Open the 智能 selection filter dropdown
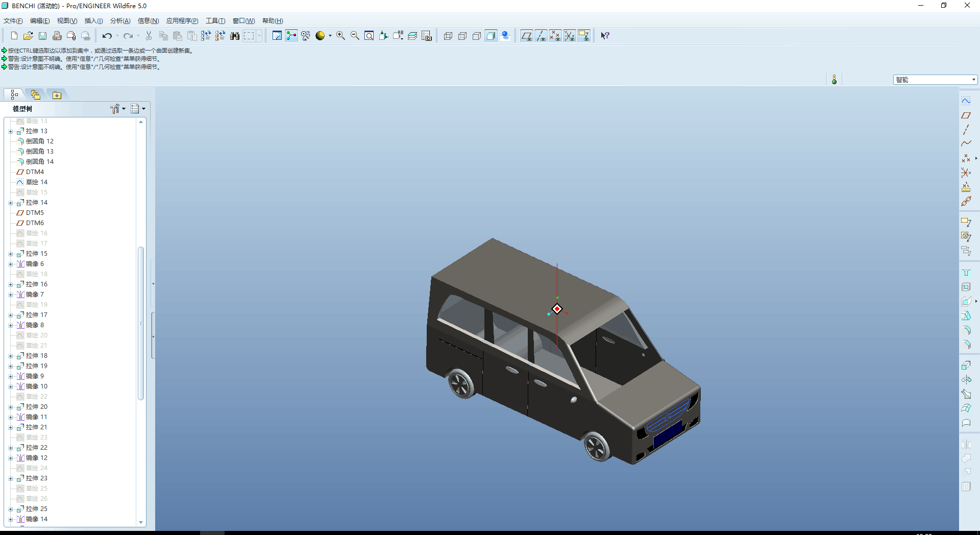980x535 pixels. click(973, 80)
